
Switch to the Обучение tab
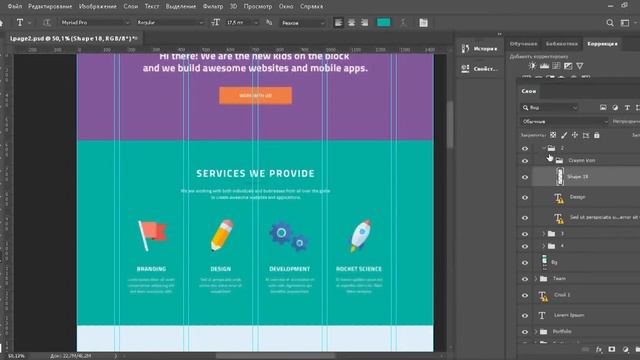point(524,44)
